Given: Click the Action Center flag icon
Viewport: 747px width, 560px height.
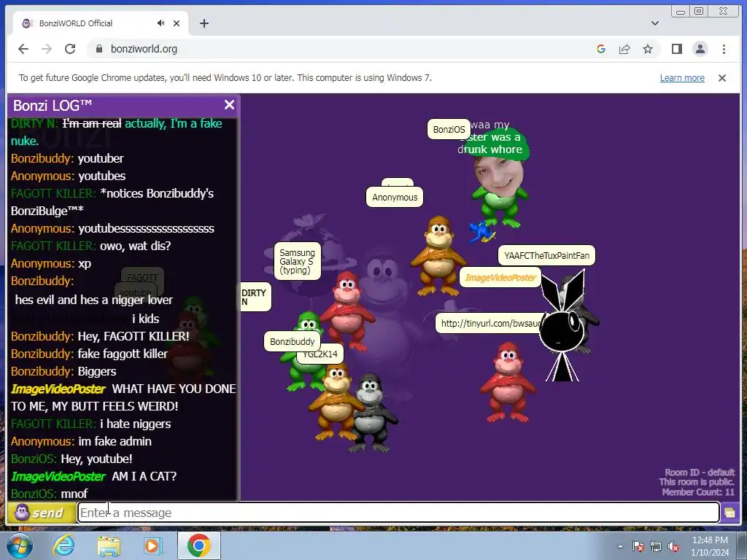Looking at the screenshot, I should click(x=638, y=546).
